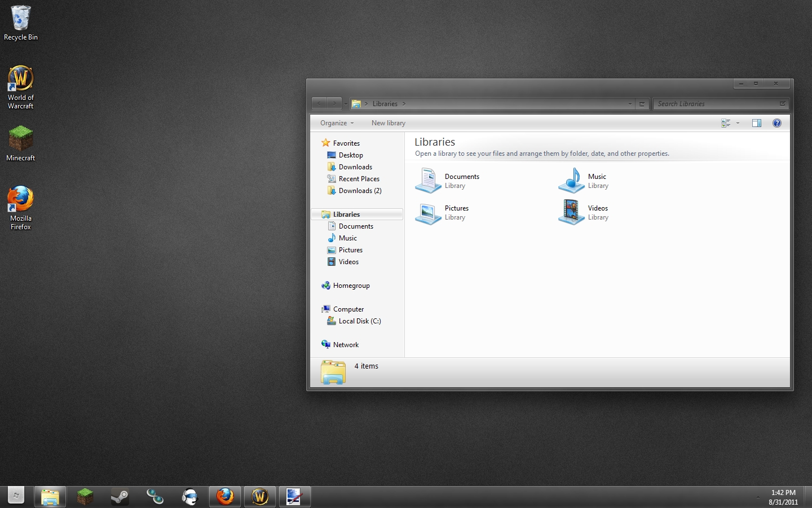Click the back navigation arrow
The width and height of the screenshot is (812, 508).
click(x=319, y=104)
